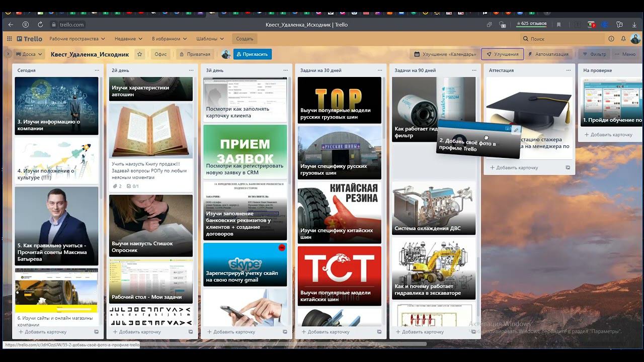The height and width of the screenshot is (362, 644).
Task: Click the site lock icon next to trello.com
Action: pyautogui.click(x=54, y=24)
